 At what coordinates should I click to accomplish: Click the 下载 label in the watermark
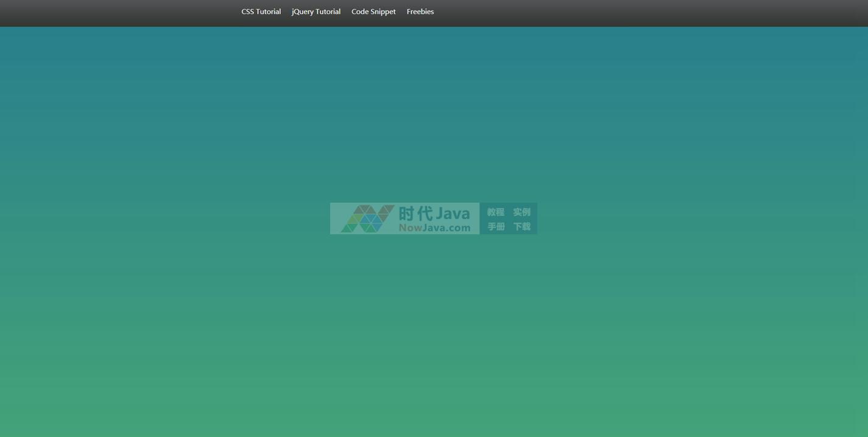tap(521, 226)
